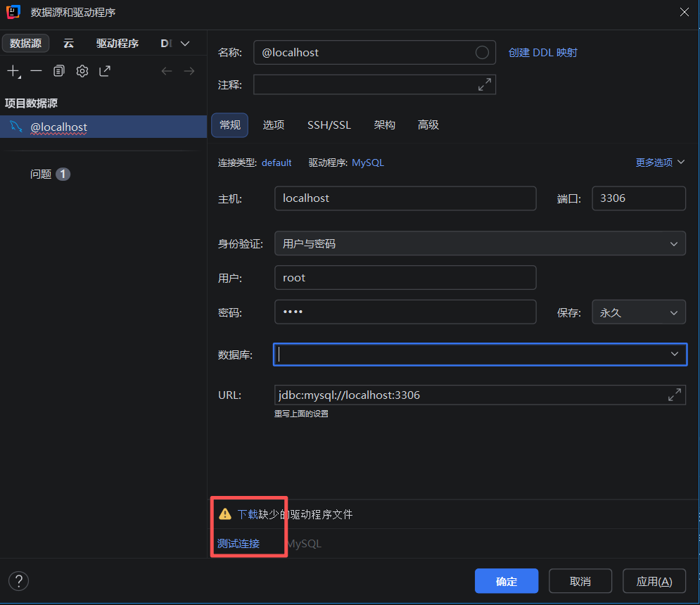700x605 pixels.
Task: Expand the comment field icon
Action: (x=485, y=84)
